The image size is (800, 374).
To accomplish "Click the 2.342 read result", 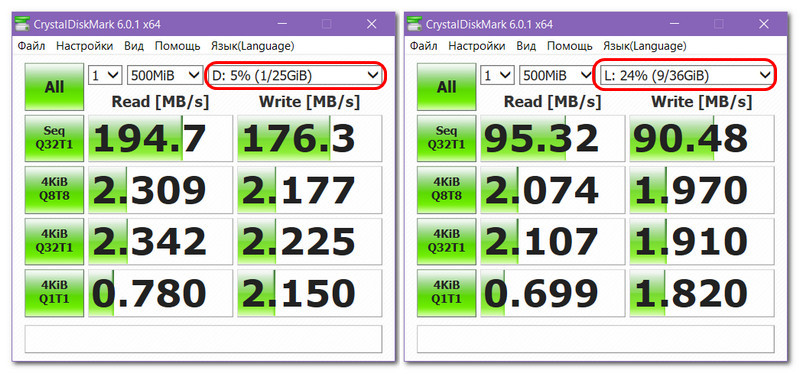I will tap(161, 241).
